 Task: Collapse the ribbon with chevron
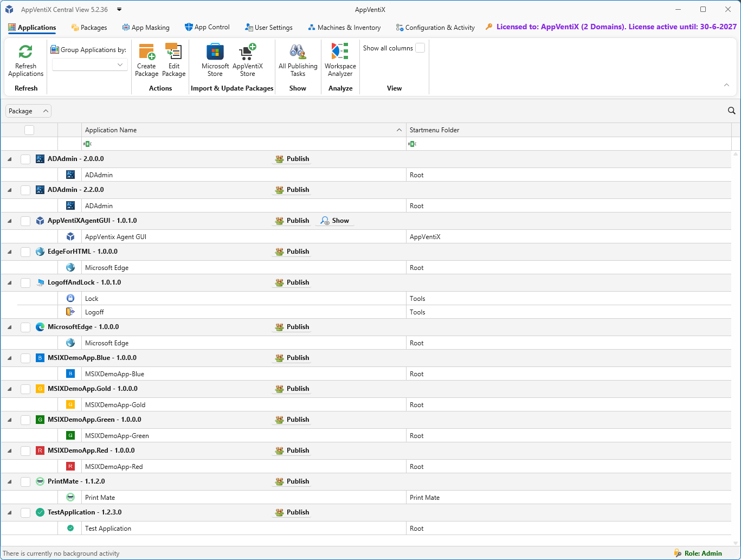(x=726, y=85)
